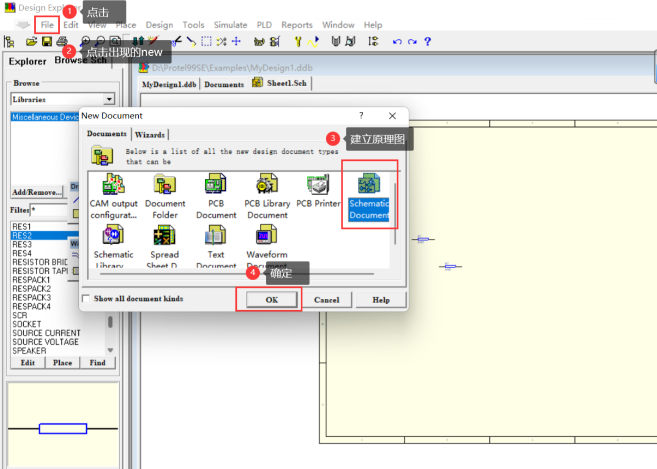Viewport: 657px width, 469px height.
Task: Switch to the Wizards tab
Action: pos(150,134)
